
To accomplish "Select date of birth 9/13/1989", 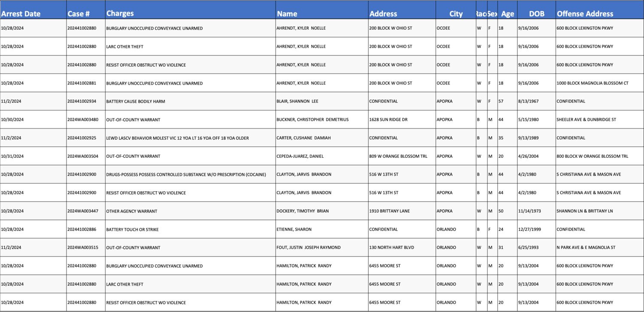I will tap(537, 138).
